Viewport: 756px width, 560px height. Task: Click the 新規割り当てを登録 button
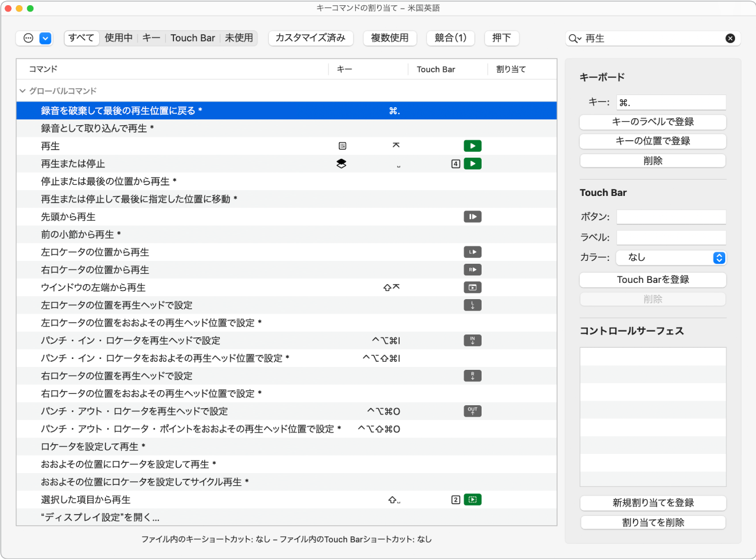click(652, 503)
